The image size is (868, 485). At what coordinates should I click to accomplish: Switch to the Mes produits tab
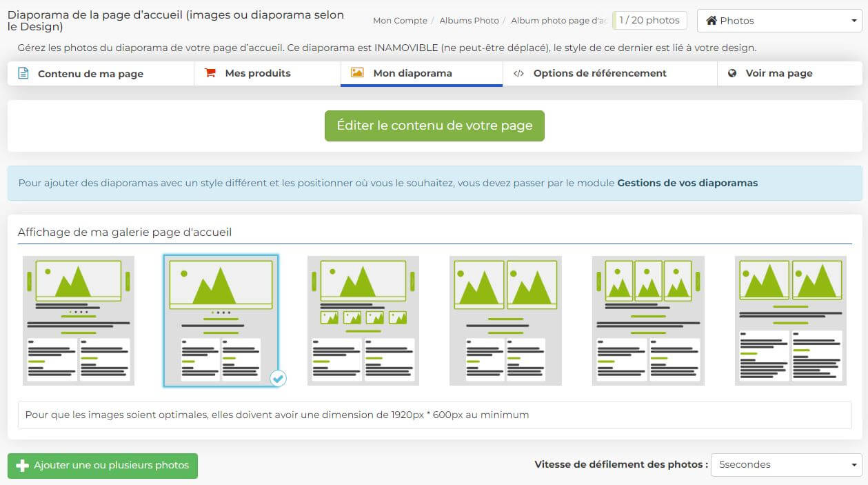pyautogui.click(x=268, y=73)
